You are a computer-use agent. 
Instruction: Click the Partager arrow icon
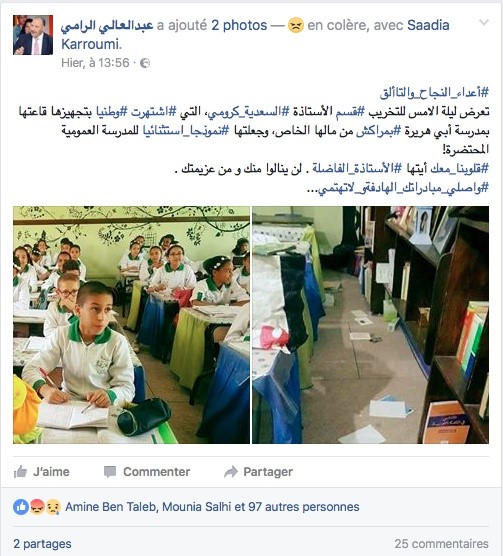click(231, 472)
